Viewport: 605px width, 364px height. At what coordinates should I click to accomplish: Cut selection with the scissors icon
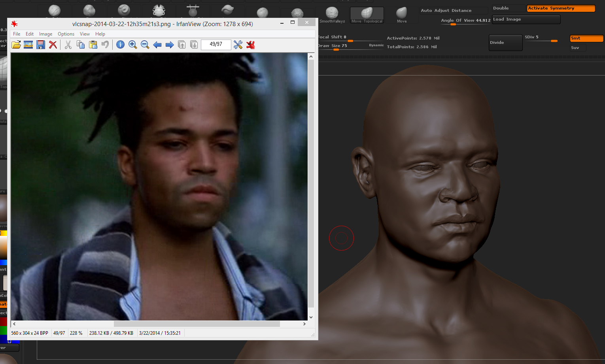click(68, 45)
